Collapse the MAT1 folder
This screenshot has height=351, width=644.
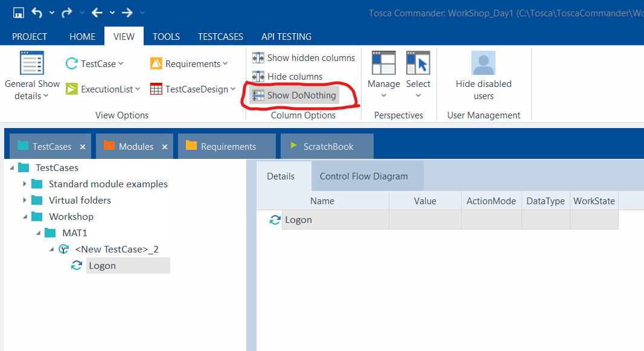pos(38,233)
